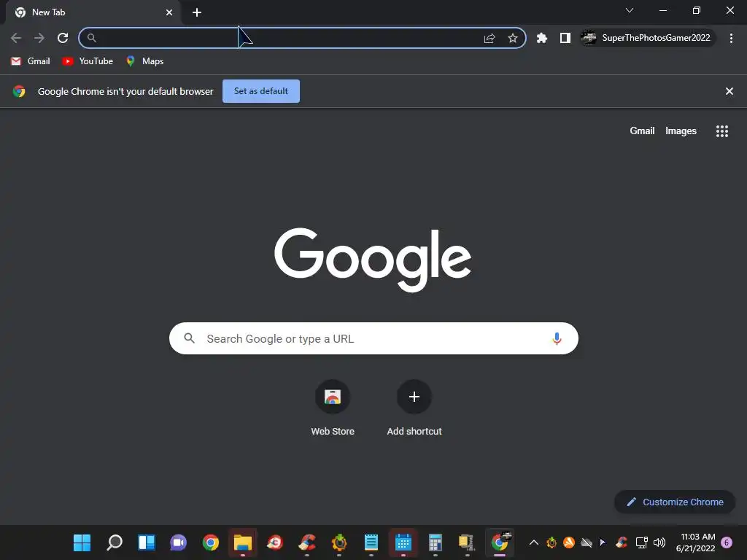Open taskbar Search magnifier
Screen dimensions: 747x560
click(115, 542)
